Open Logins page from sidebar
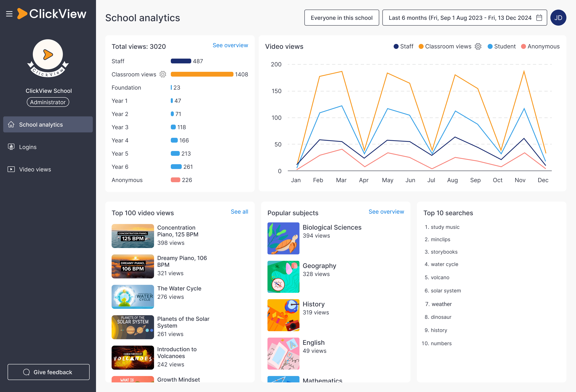This screenshot has width=576, height=392. [x=48, y=147]
